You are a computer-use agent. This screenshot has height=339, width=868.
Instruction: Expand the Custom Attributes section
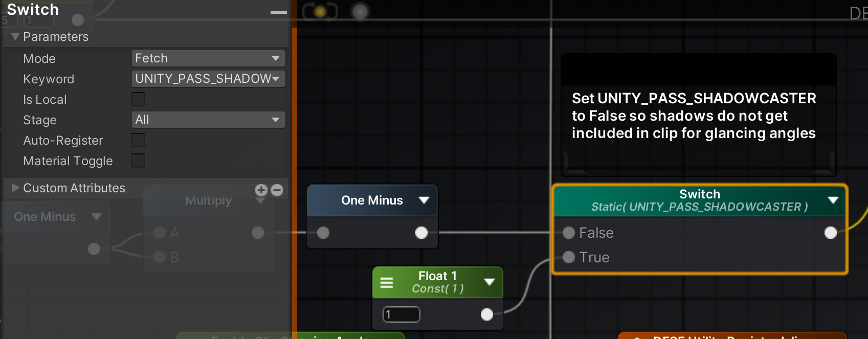click(x=15, y=188)
